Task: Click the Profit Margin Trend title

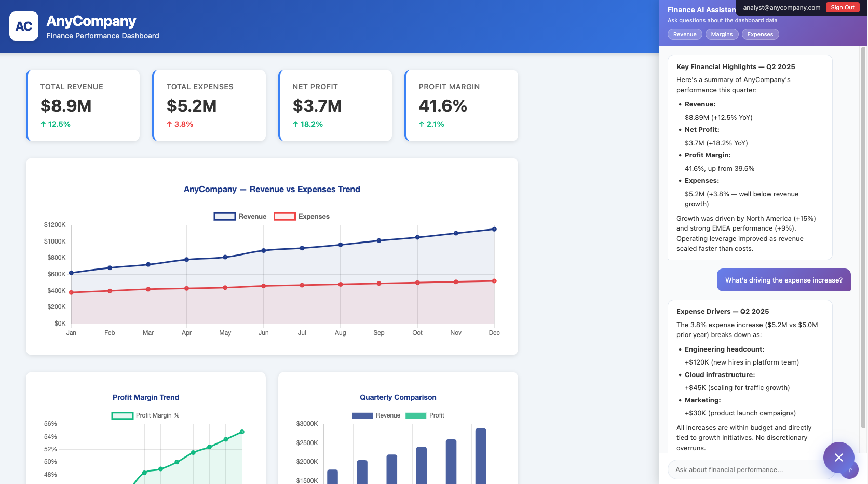Action: click(x=146, y=397)
